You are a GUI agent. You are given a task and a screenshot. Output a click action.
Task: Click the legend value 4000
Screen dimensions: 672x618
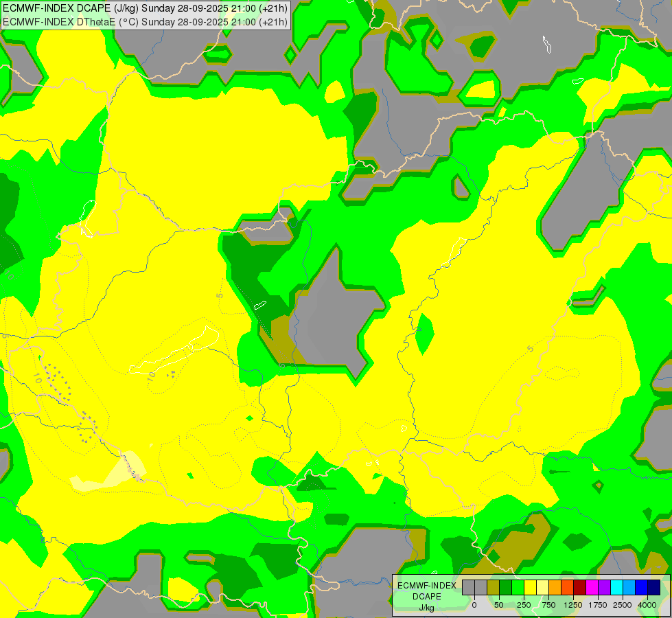pos(647,605)
